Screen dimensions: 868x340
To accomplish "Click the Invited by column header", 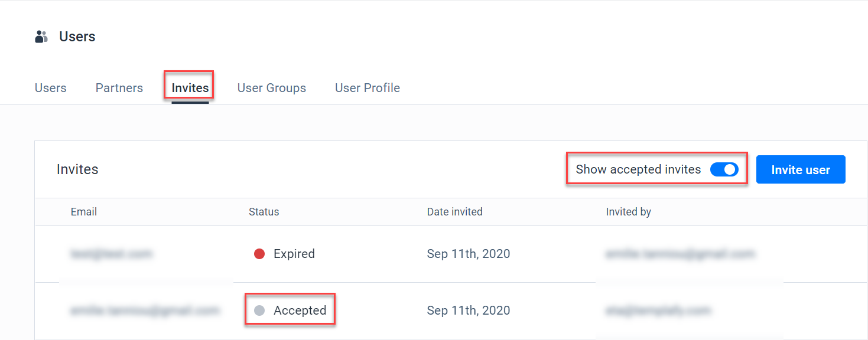I will click(x=628, y=211).
